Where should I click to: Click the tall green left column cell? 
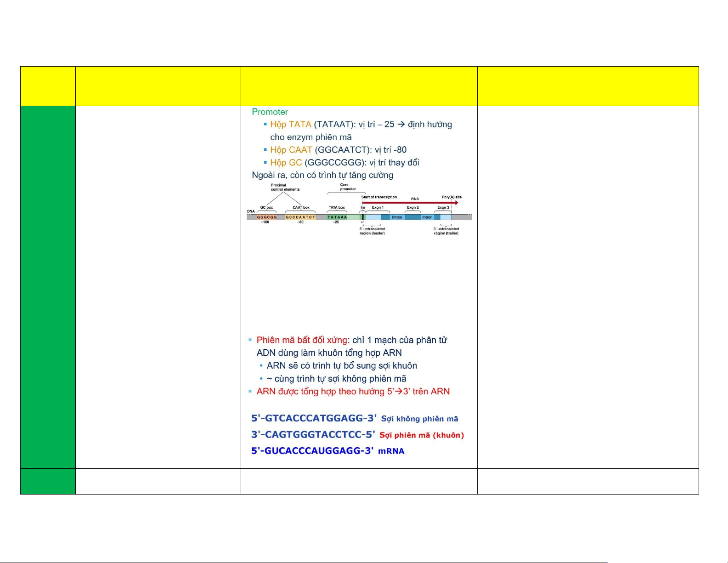click(48, 287)
